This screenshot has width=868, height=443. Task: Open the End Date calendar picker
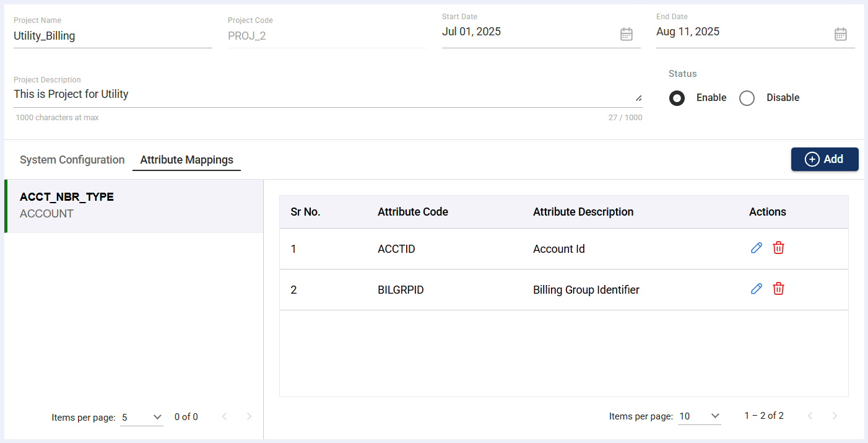coord(840,34)
